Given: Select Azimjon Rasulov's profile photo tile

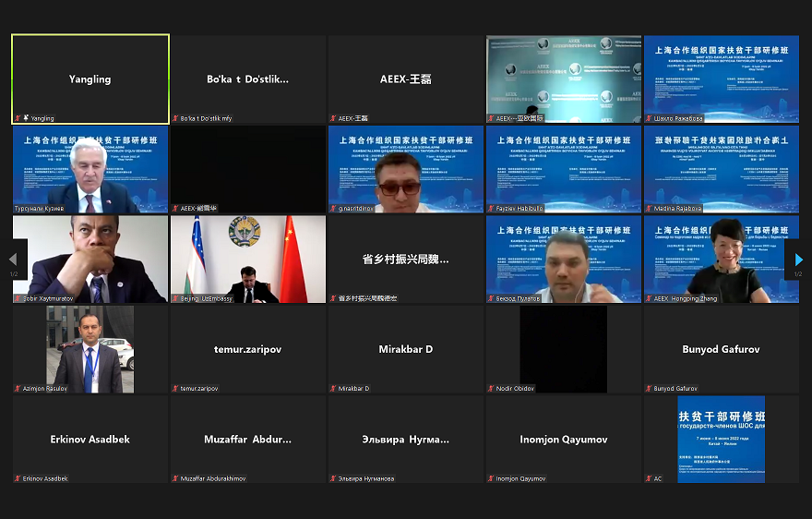Looking at the screenshot, I should 90,348.
